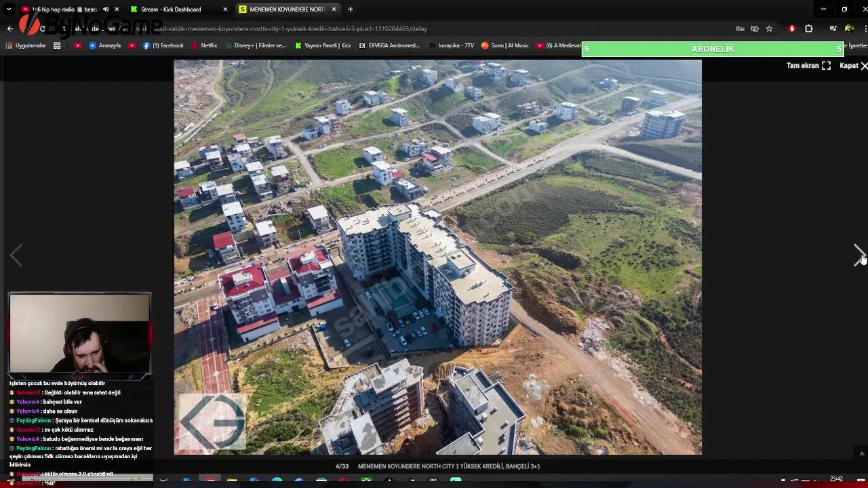Open the EXVEGA Andromed... bookmark
Image resolution: width=868 pixels, height=488 pixels.
pyautogui.click(x=389, y=45)
